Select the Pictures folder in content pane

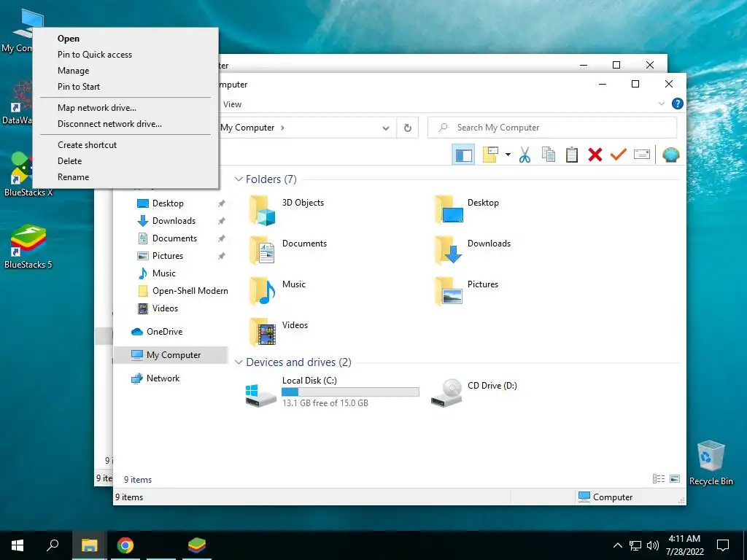[466, 292]
